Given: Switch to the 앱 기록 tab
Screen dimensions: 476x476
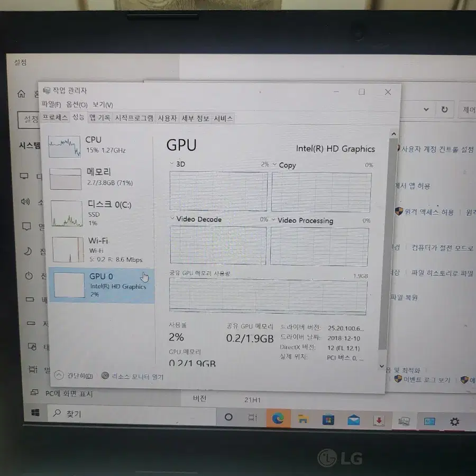Looking at the screenshot, I should coord(100,118).
